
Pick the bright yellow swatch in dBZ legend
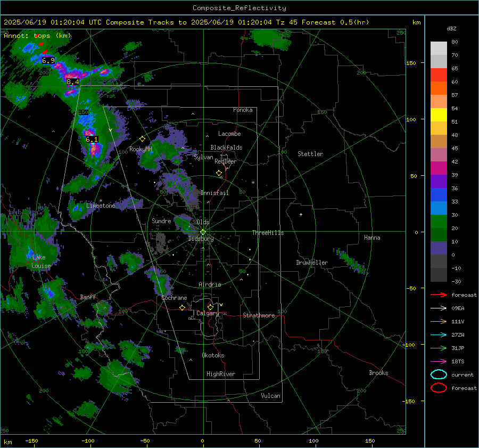point(439,115)
